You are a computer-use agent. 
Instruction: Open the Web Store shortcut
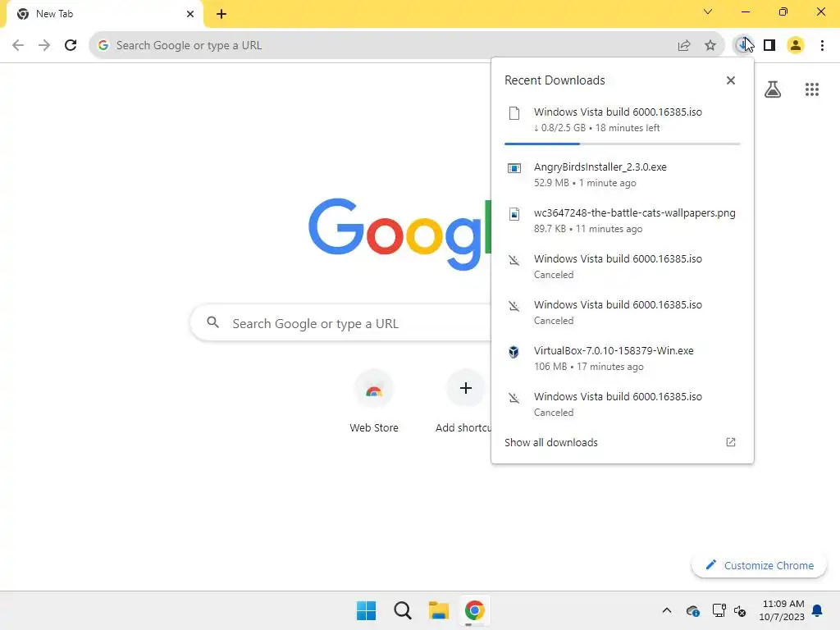point(374,402)
